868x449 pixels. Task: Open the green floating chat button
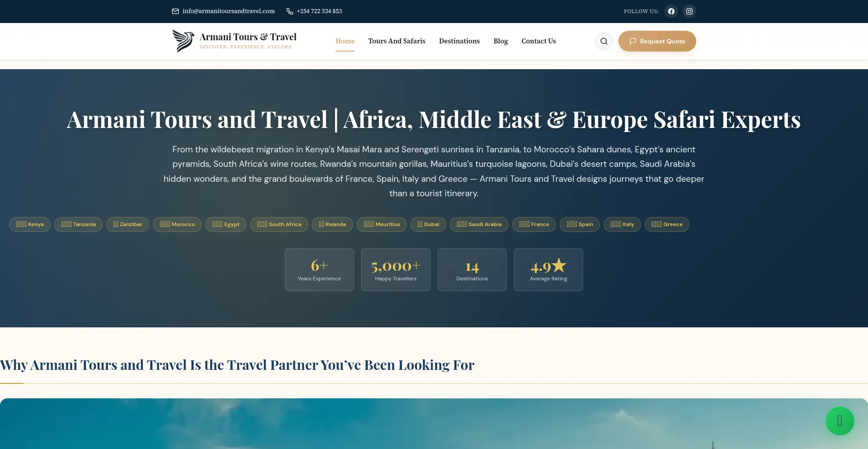point(840,421)
